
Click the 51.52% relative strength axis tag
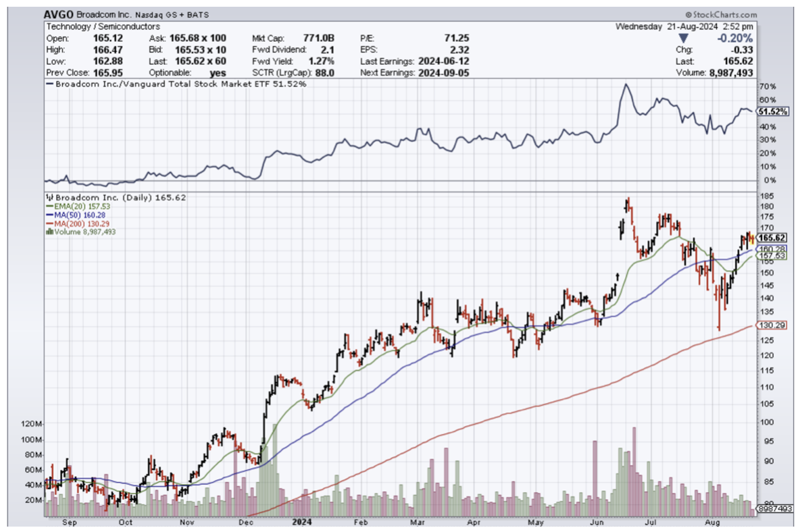pyautogui.click(x=774, y=111)
